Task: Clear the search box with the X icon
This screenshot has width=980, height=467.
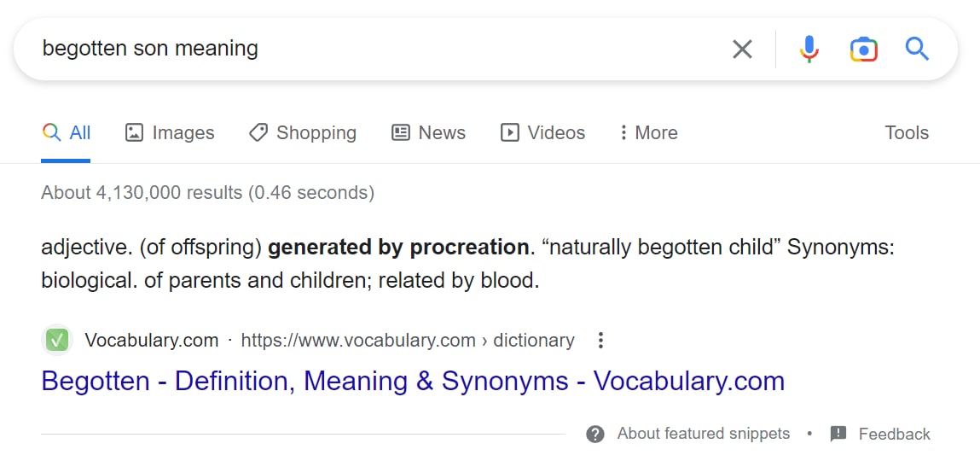Action: pyautogui.click(x=742, y=49)
